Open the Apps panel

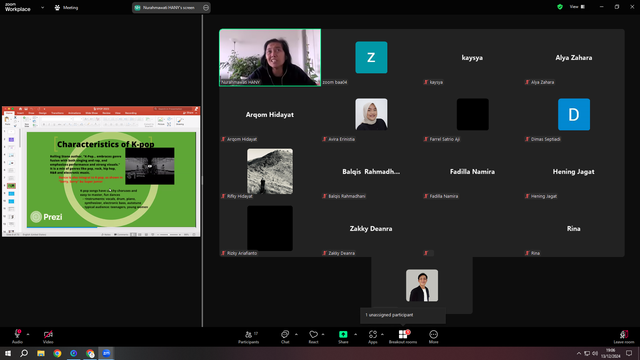(x=373, y=336)
